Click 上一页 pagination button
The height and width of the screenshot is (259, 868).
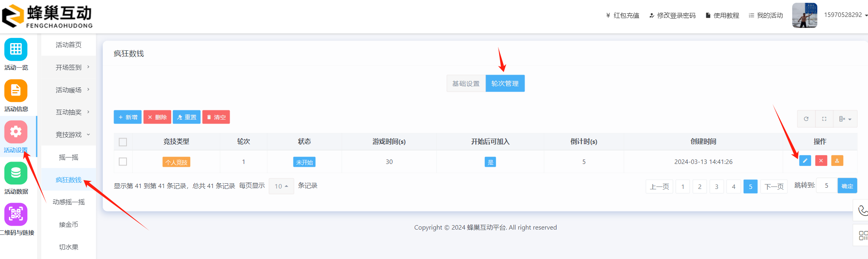659,186
